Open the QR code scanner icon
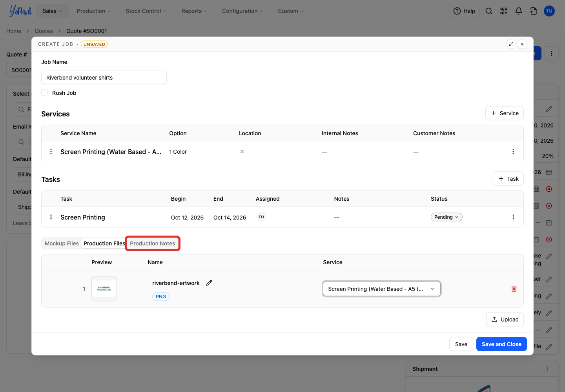The image size is (565, 392). coord(504,11)
